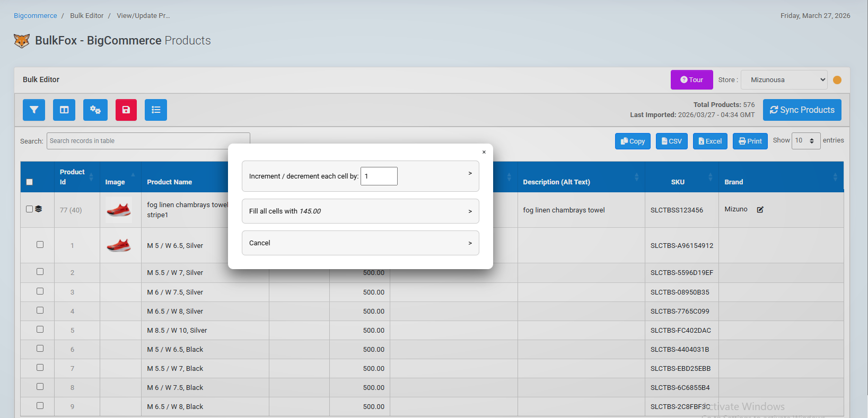Click SKU cell SLCTBS-08950B35
Screen dimensions: 868x418
pos(680,292)
